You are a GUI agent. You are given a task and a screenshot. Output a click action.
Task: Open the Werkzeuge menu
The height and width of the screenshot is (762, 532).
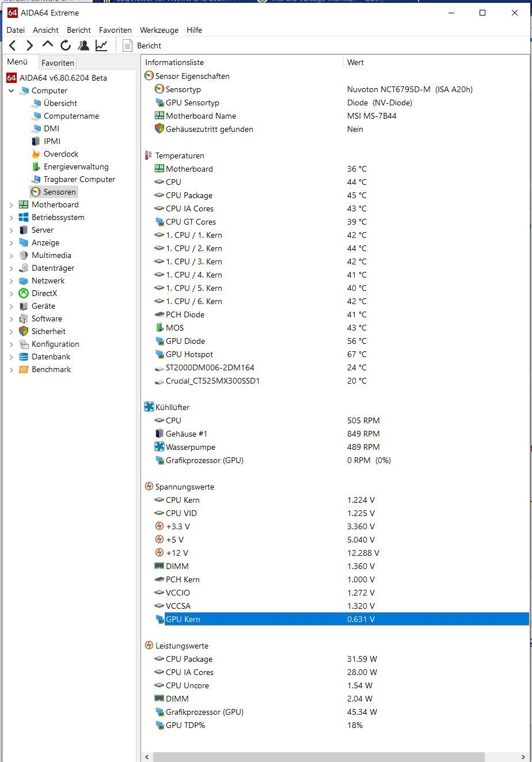pyautogui.click(x=159, y=30)
